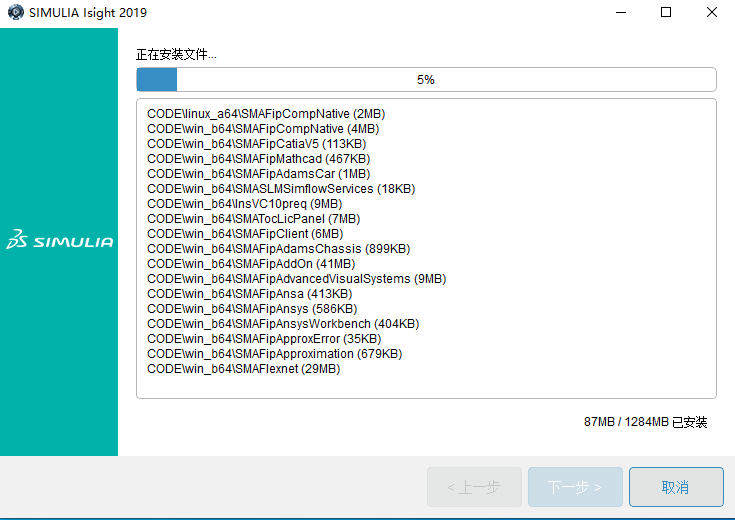Select log row SMAFipClient (6MB)

(x=245, y=234)
